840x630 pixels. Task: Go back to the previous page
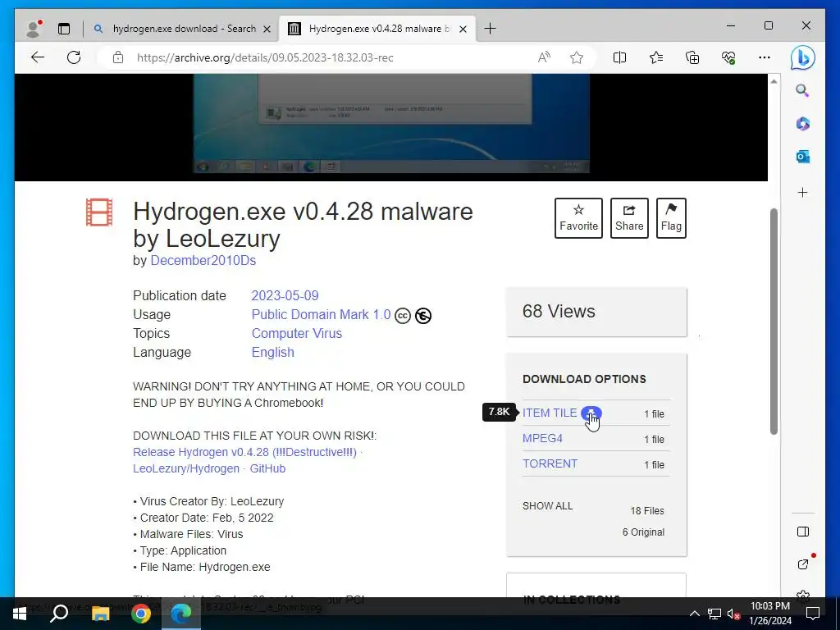38,57
